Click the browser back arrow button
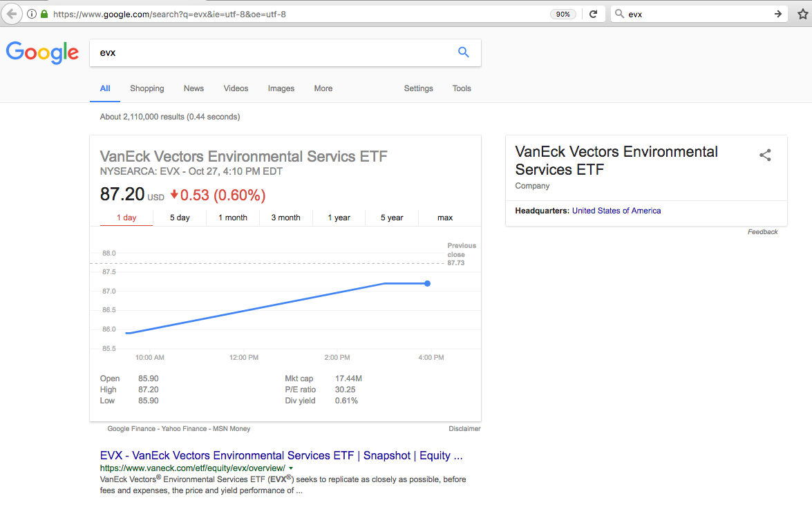The height and width of the screenshot is (507, 812). pos(11,14)
